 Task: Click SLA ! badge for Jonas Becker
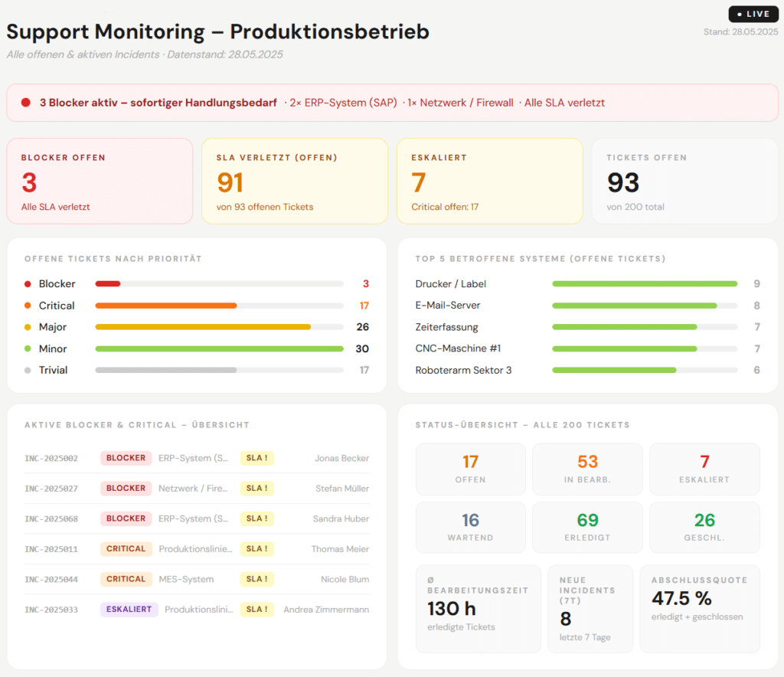(x=257, y=458)
